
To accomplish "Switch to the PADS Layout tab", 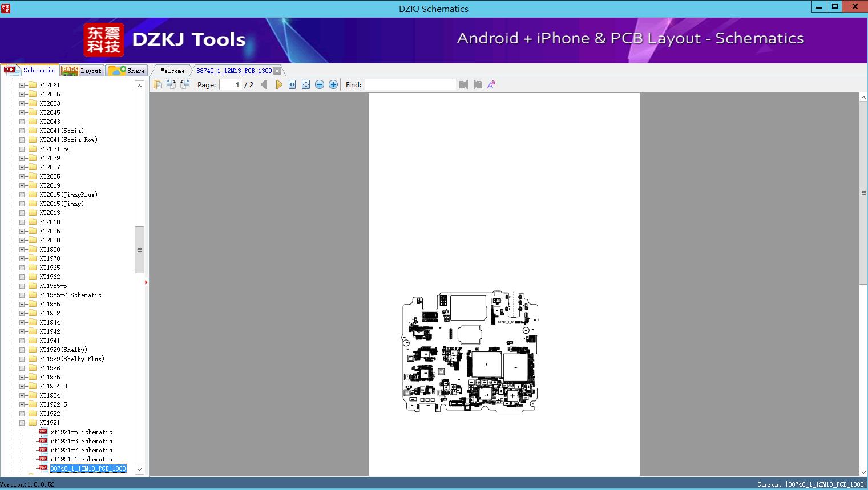I will coord(82,71).
